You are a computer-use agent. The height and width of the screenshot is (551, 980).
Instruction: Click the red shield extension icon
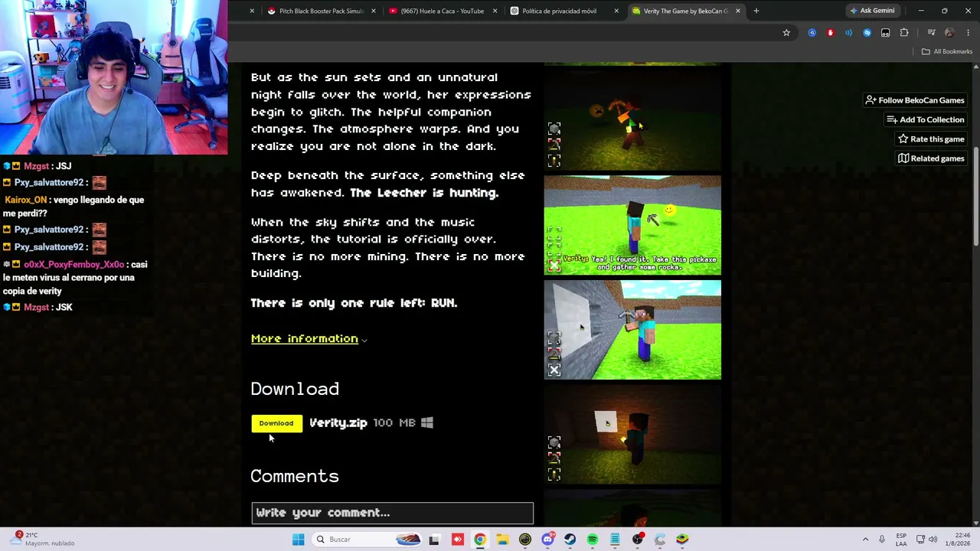tap(830, 33)
